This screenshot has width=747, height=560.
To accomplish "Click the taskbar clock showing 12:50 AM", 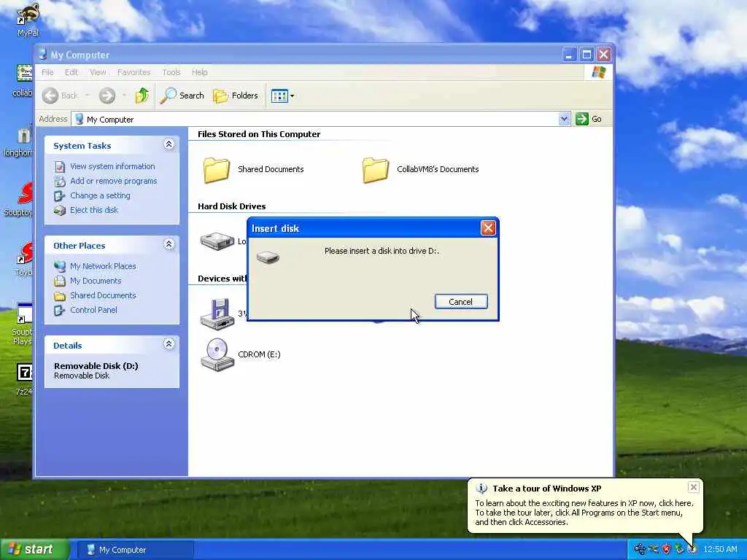I will coord(720,550).
